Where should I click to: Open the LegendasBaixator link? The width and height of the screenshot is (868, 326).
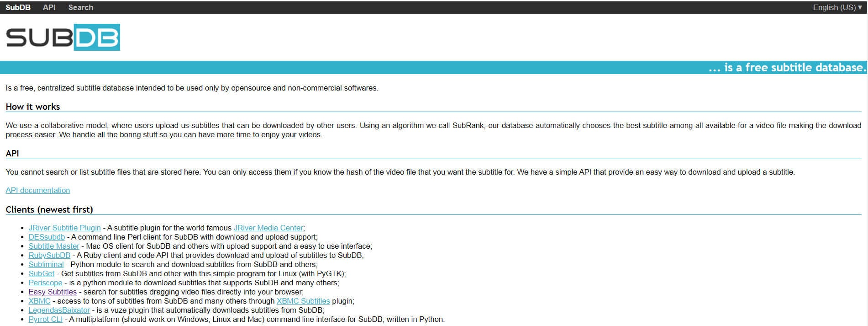pyautogui.click(x=59, y=310)
